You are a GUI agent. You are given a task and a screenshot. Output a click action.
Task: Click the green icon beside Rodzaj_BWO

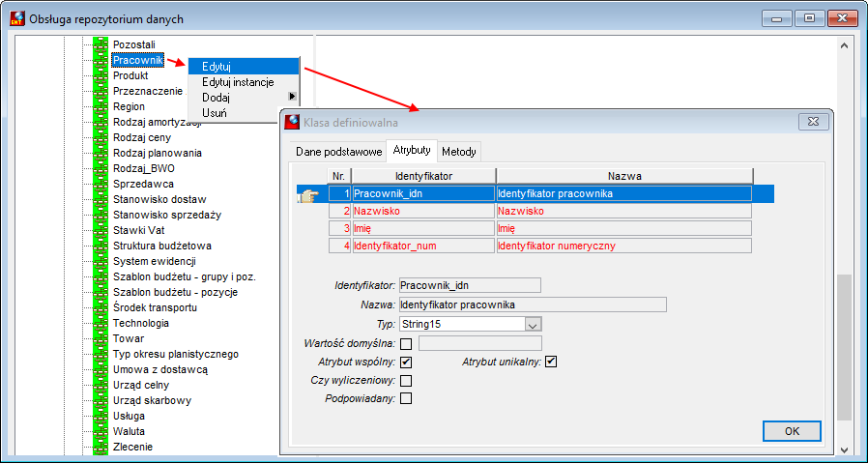coord(100,168)
